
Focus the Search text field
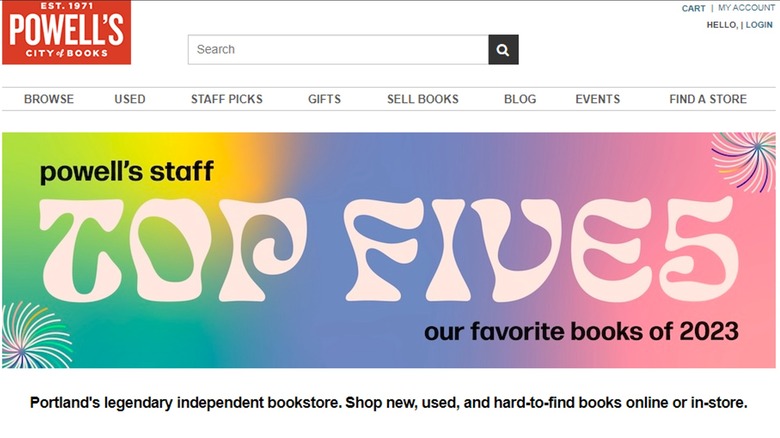point(338,49)
